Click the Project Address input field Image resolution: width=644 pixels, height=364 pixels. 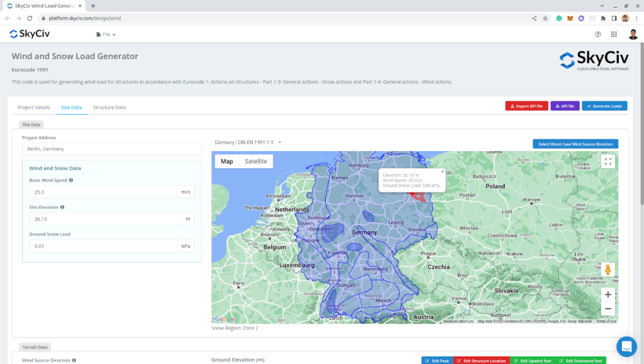point(111,149)
